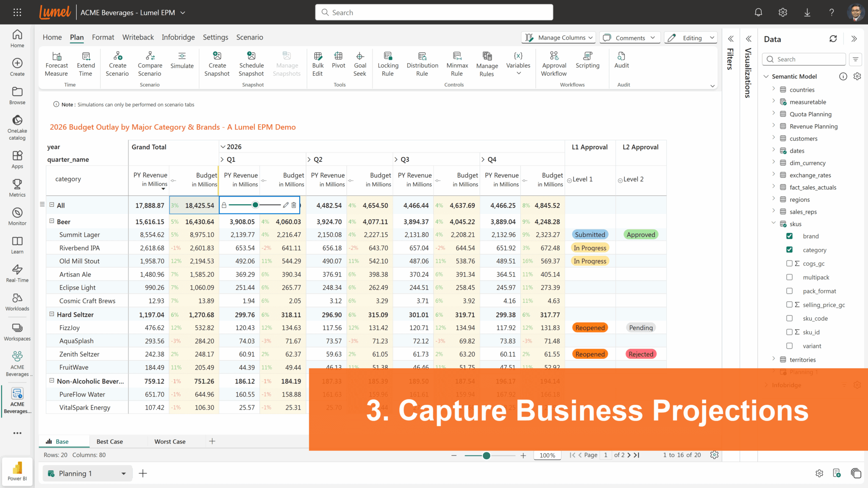868x488 pixels.
Task: Enable the cogs_gc field checkbox
Action: click(x=790, y=263)
